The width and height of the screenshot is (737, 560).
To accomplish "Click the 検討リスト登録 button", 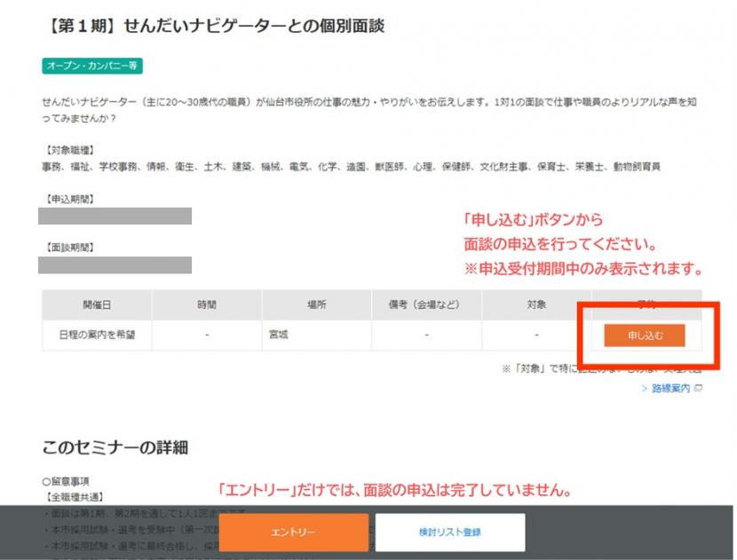I will [450, 532].
